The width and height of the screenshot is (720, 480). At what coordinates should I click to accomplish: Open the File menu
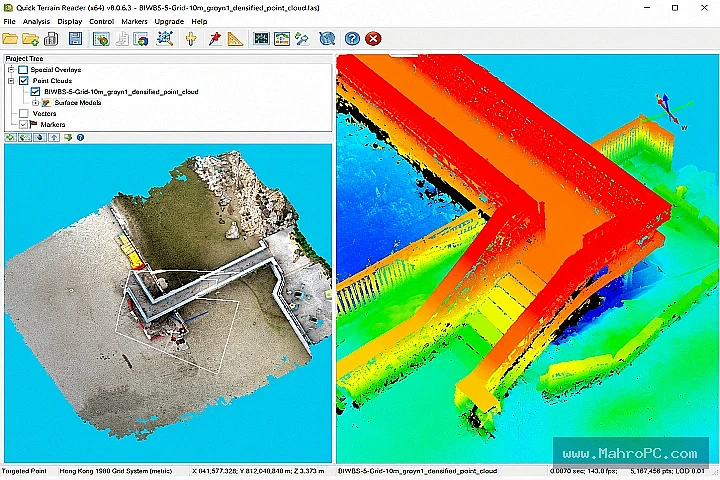[x=9, y=22]
